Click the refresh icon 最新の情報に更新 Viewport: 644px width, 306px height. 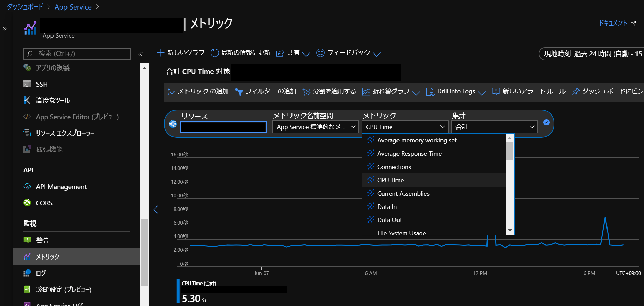point(214,52)
